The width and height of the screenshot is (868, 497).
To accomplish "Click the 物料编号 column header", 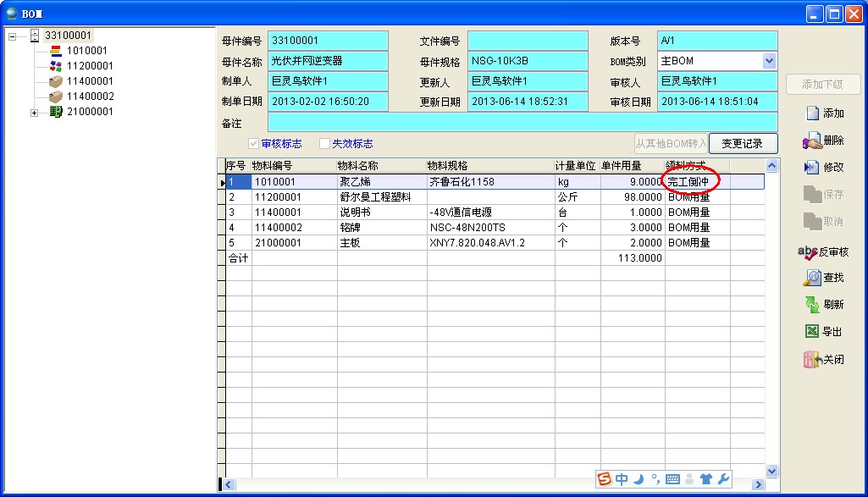I will coord(294,165).
